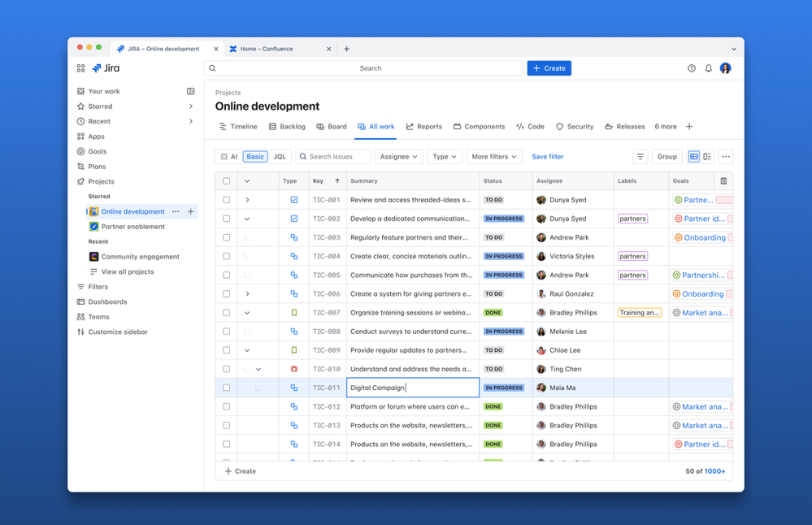Open the notifications bell

click(x=709, y=68)
